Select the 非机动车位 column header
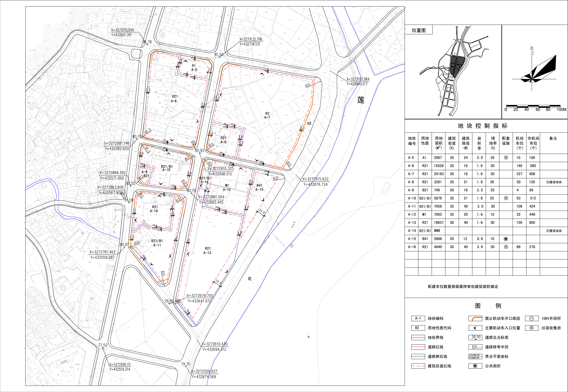568x392 pixels. tap(533, 143)
